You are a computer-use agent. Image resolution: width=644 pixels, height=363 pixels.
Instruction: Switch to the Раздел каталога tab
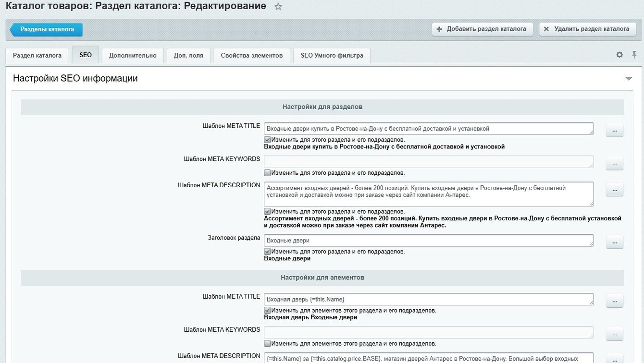(x=37, y=55)
